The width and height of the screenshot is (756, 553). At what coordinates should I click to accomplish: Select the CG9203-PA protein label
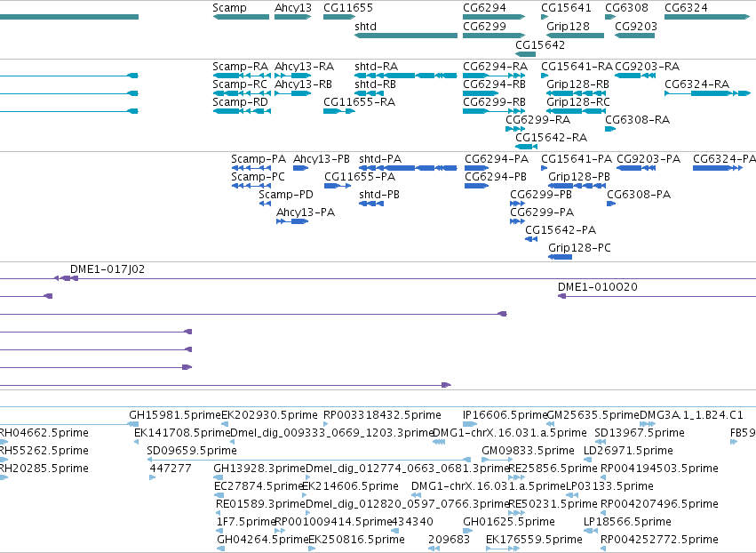click(649, 159)
